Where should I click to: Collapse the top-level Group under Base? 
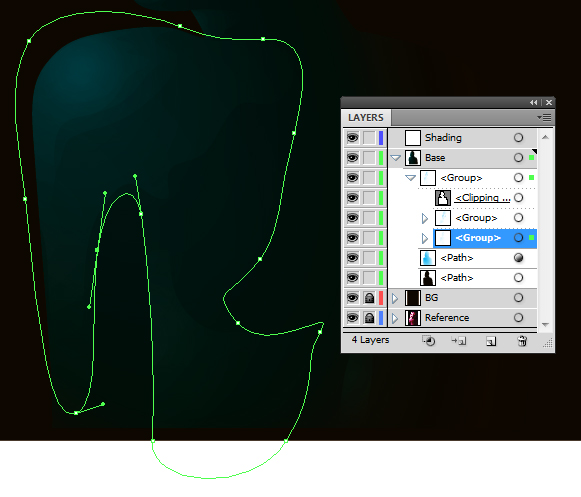pyautogui.click(x=411, y=178)
